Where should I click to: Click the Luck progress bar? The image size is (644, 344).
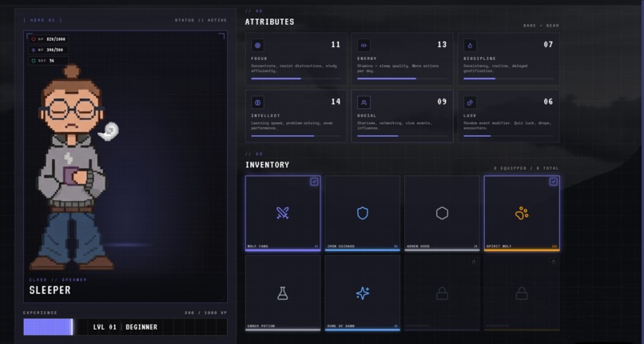click(508, 136)
